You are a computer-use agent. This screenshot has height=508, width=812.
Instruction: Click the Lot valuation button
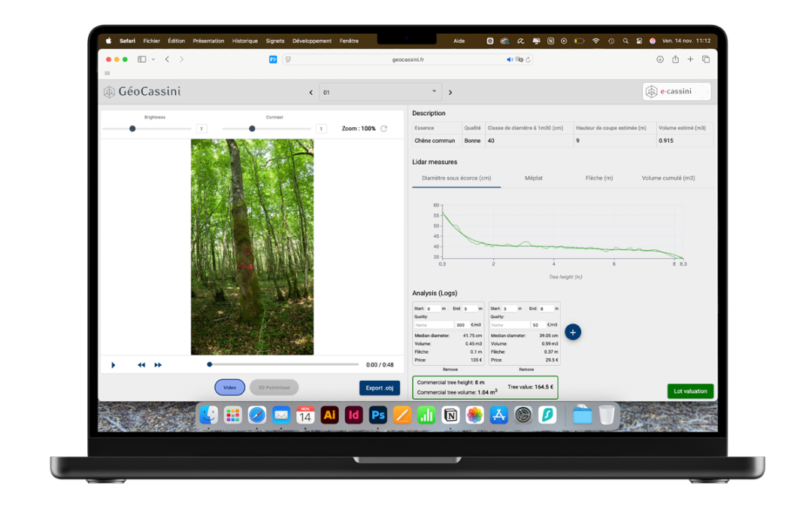point(690,391)
